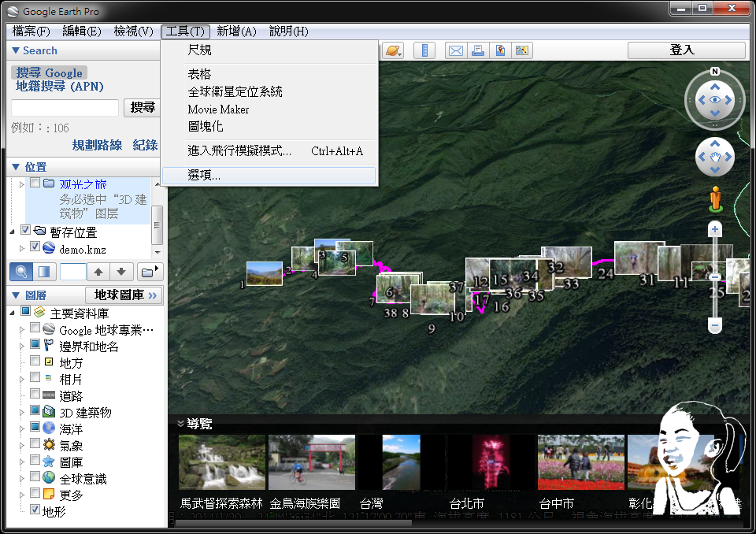Disable the 地形 terrain checkbox

point(35,510)
